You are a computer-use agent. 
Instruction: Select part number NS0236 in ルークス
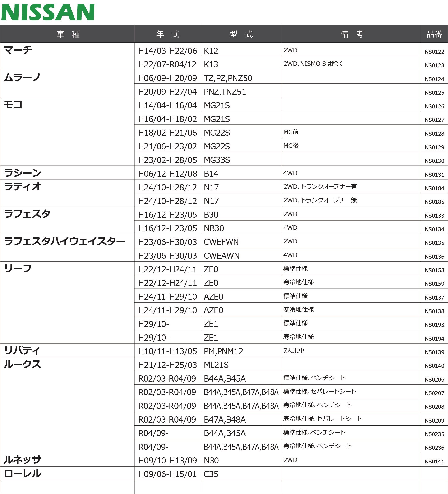434,448
